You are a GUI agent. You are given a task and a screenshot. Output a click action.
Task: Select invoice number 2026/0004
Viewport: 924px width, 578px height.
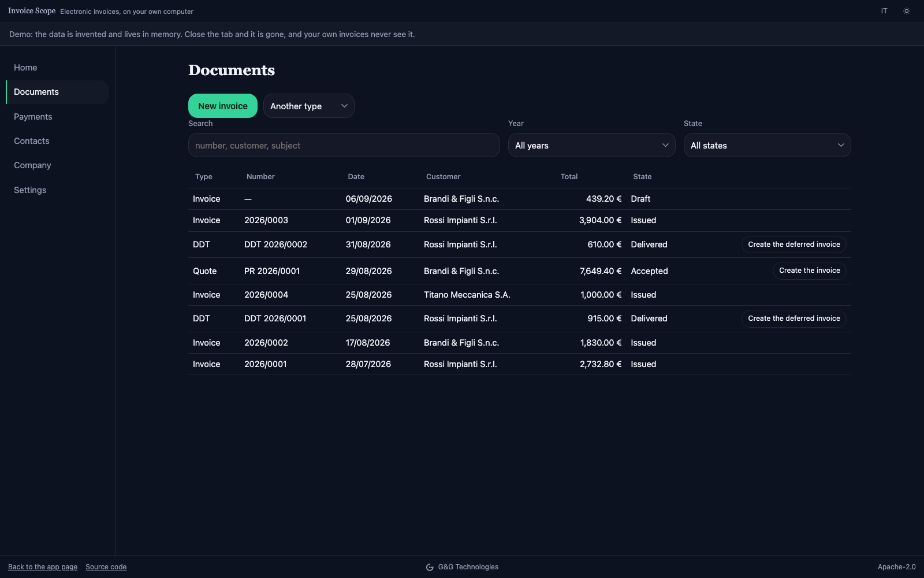[266, 295]
